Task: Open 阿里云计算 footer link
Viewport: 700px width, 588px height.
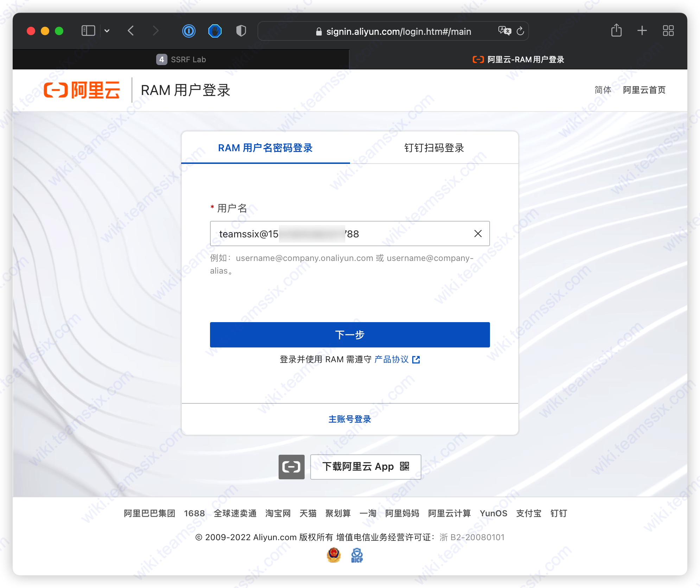Action: click(x=449, y=513)
